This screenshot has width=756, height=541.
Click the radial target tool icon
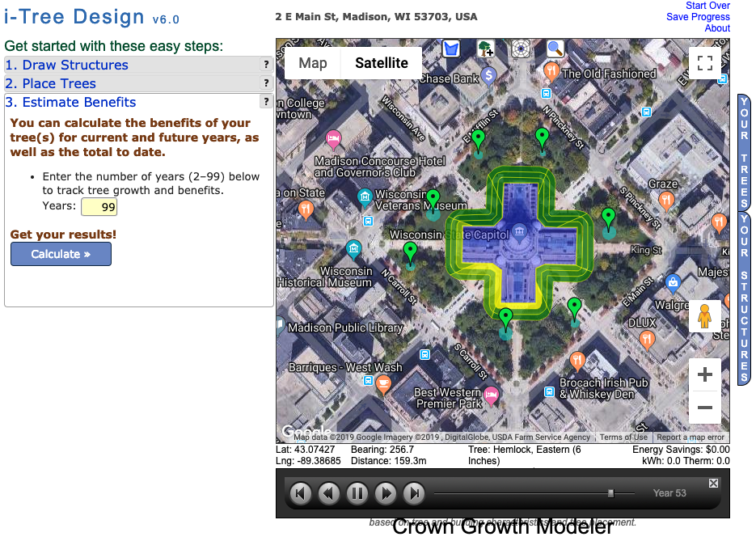pyautogui.click(x=520, y=49)
